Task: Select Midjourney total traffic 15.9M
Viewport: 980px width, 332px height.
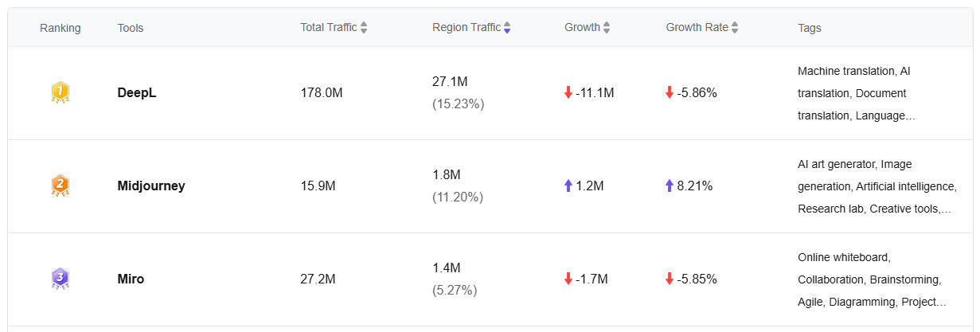Action: click(318, 186)
